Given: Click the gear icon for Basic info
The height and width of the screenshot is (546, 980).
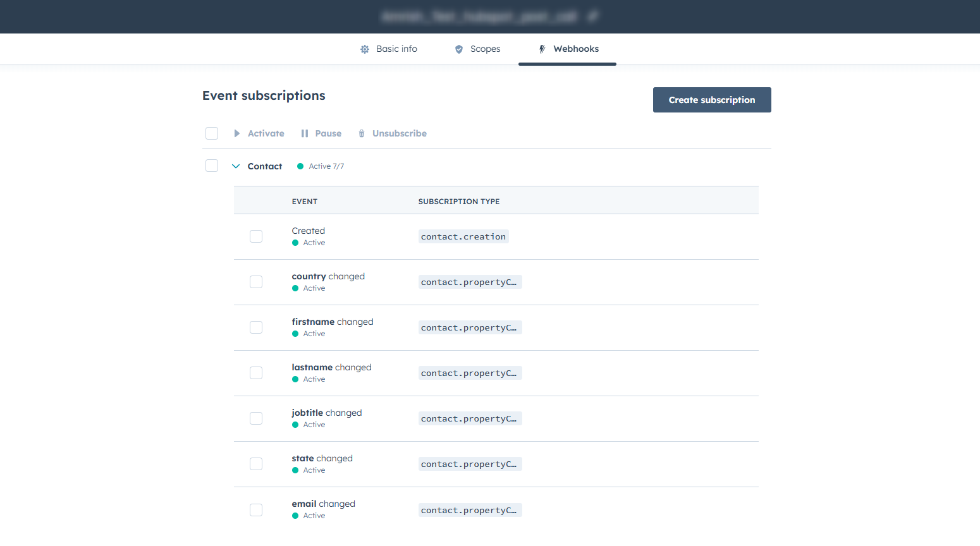Looking at the screenshot, I should point(365,49).
